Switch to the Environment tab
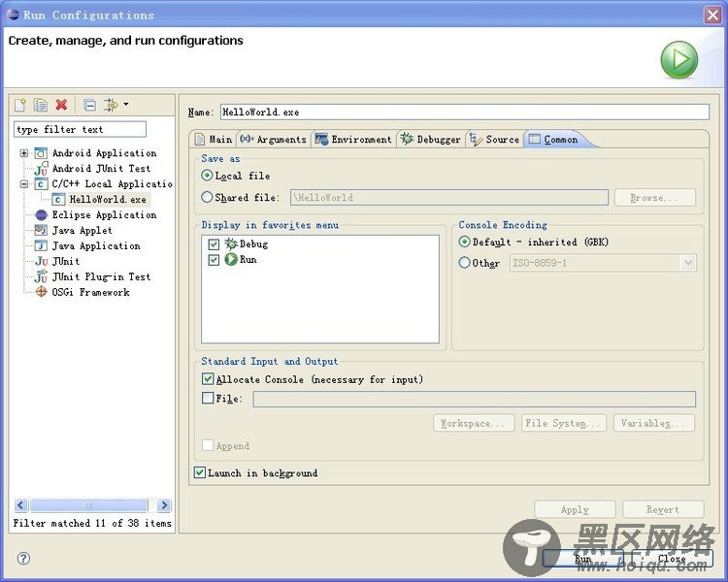Viewport: 728px width, 582px height. (353, 140)
